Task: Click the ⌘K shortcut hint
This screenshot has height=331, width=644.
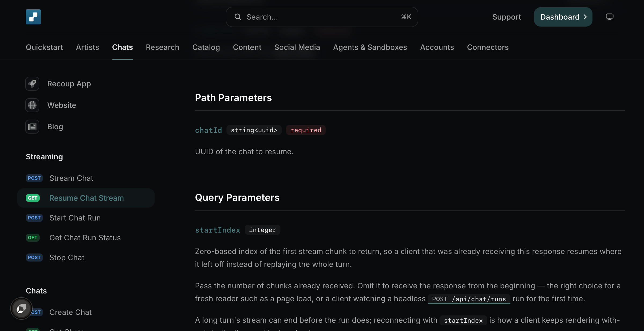Action: point(406,17)
